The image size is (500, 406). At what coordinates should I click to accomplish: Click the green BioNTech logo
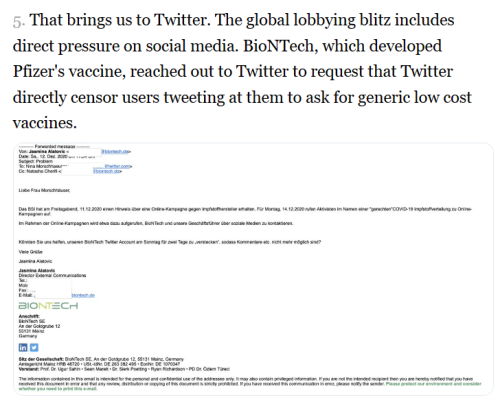pyautogui.click(x=48, y=306)
